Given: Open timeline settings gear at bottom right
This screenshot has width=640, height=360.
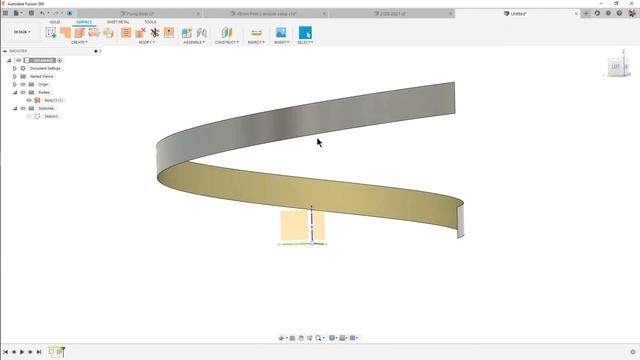Looking at the screenshot, I should point(633,352).
